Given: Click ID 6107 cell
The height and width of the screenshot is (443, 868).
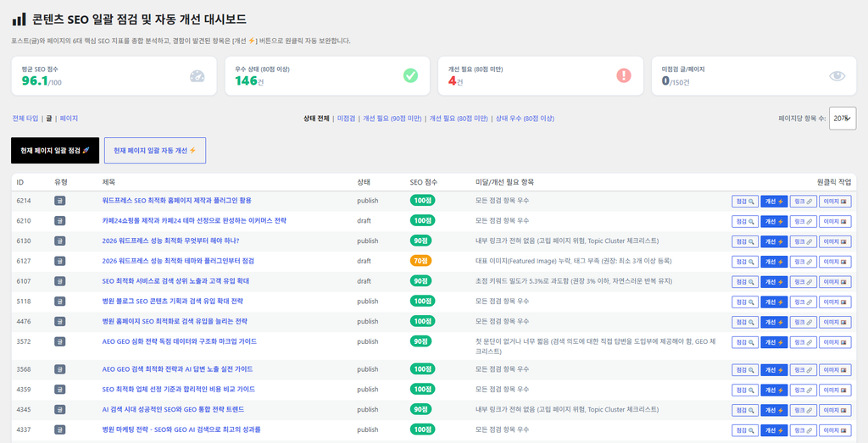Looking at the screenshot, I should [24, 281].
